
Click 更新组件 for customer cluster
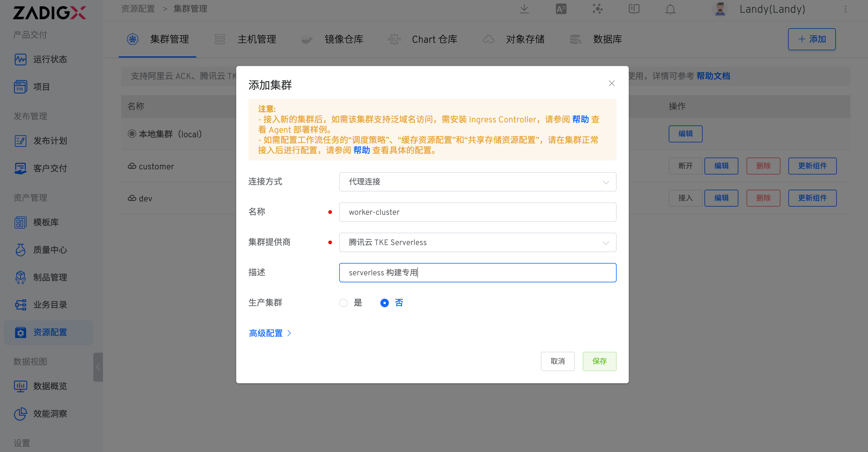812,166
